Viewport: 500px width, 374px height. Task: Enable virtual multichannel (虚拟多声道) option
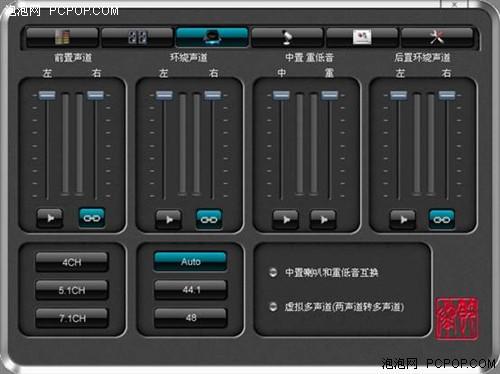pyautogui.click(x=273, y=306)
